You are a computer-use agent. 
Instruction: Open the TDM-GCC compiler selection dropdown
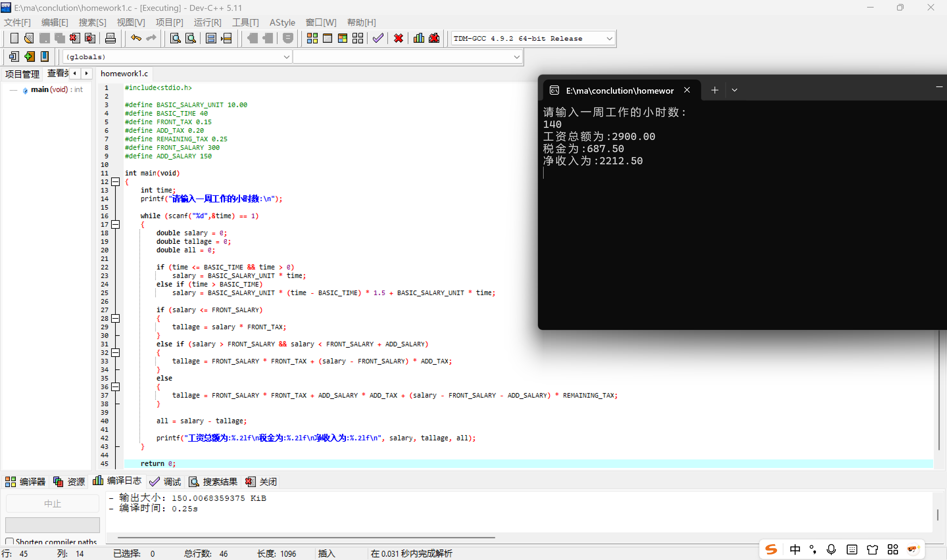609,38
